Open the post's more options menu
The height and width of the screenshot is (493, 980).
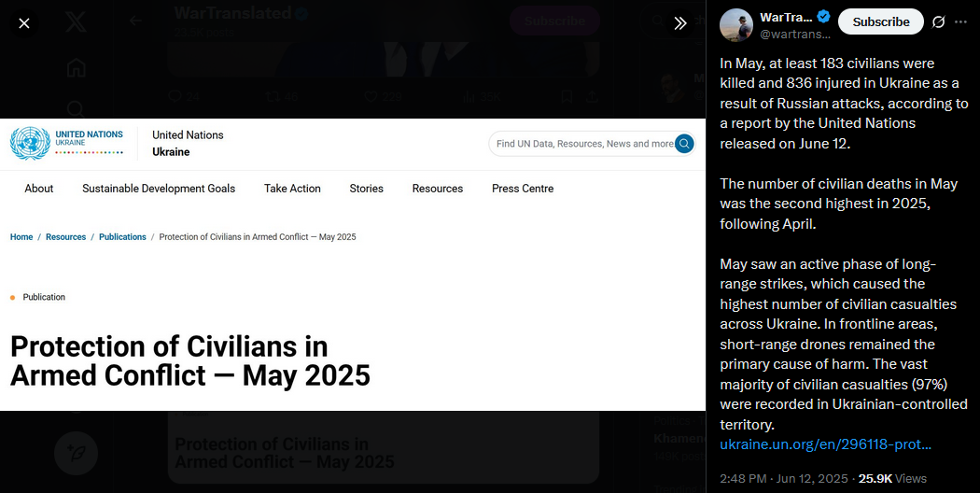[x=960, y=21]
